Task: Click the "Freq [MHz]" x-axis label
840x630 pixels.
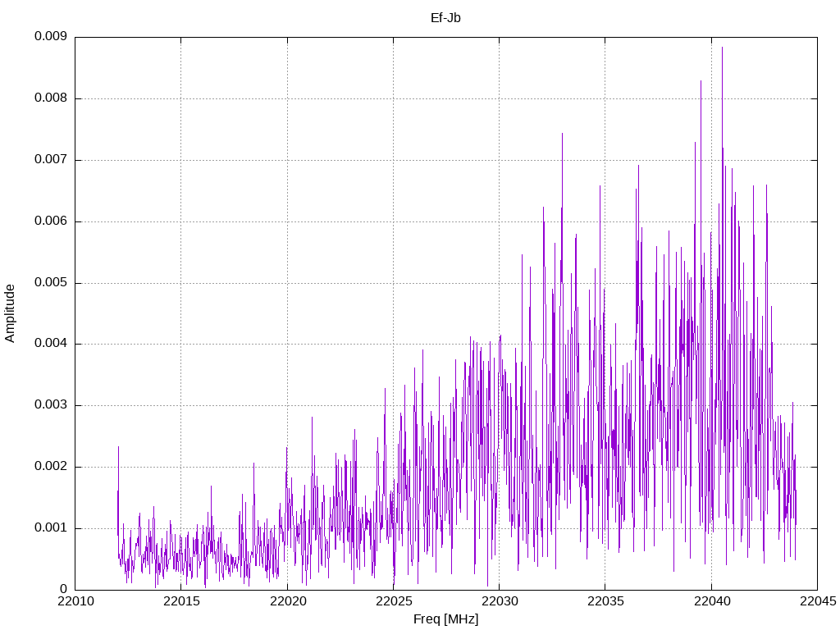Action: click(445, 619)
